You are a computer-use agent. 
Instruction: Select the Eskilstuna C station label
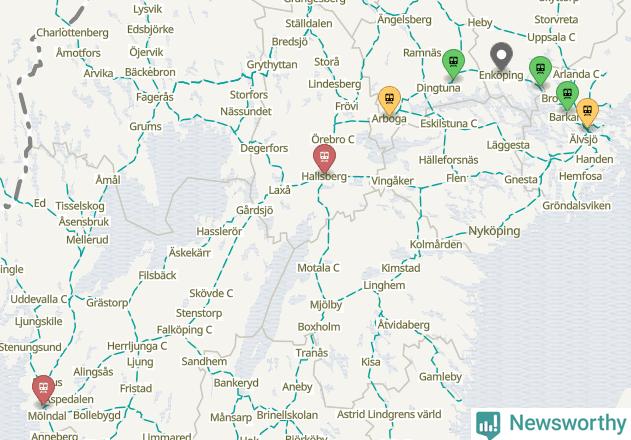(x=449, y=123)
